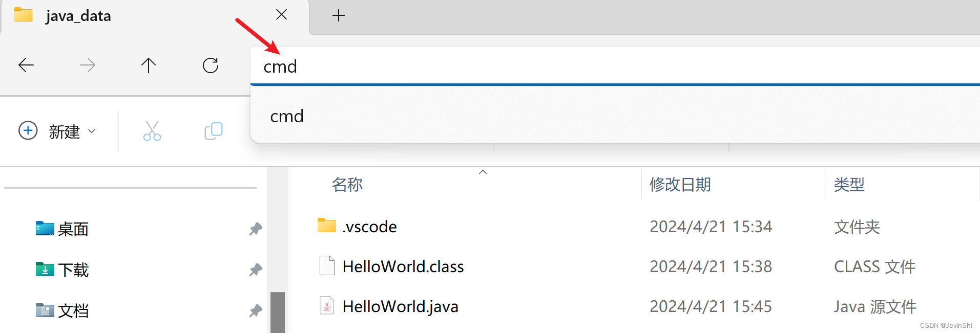This screenshot has width=980, height=333.
Task: Click the .vscode folder icon
Action: (x=327, y=225)
